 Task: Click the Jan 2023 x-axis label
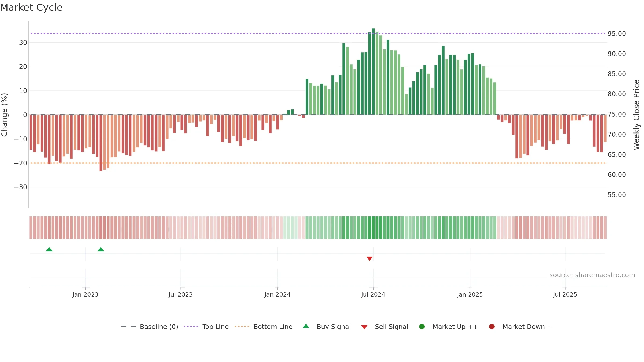coord(85,295)
